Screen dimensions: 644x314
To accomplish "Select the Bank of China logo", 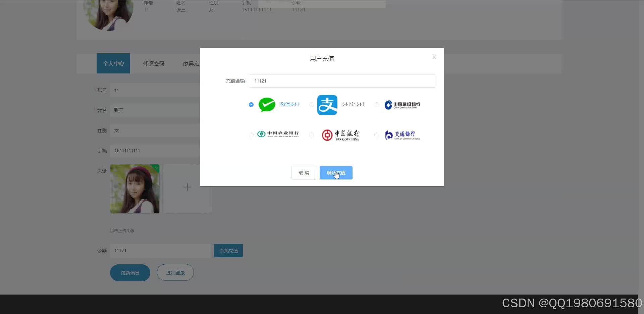I will click(340, 135).
